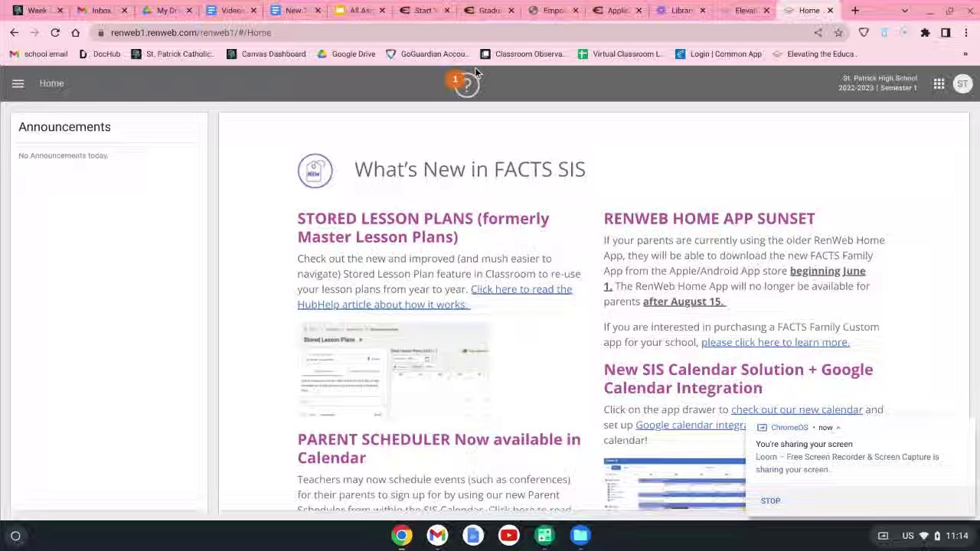Open the ChromeOS launcher circle

[x=15, y=536]
